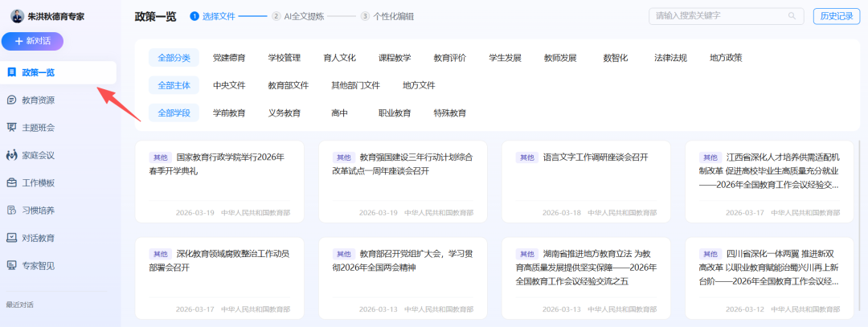
Task: Filter by 教师发展 category
Action: click(x=560, y=58)
